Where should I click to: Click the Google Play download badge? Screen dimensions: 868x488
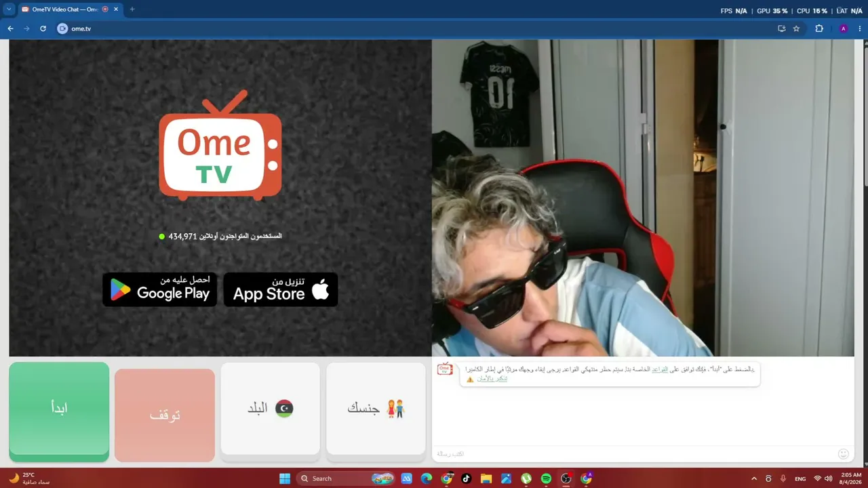(160, 289)
